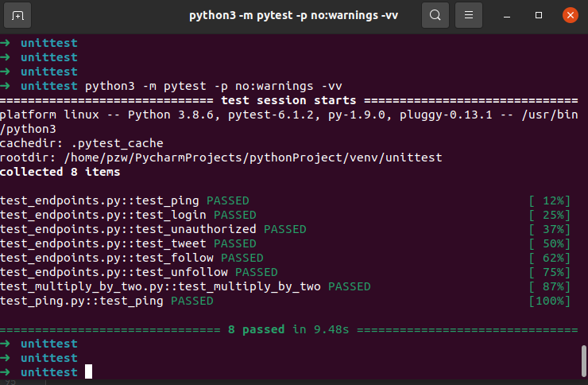Click the last prompt line with the cursor
This screenshot has width=588, height=385.
tap(46, 372)
